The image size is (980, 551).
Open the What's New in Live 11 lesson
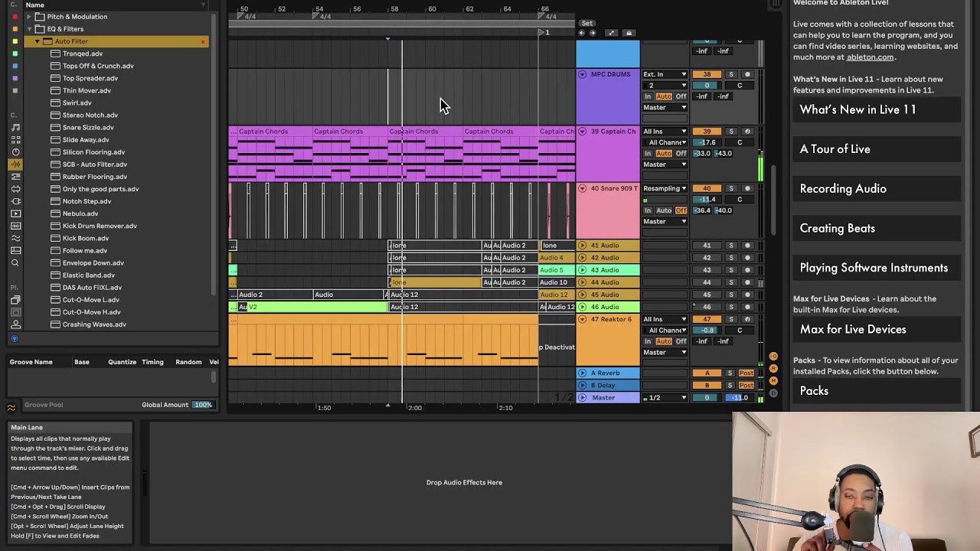click(877, 109)
